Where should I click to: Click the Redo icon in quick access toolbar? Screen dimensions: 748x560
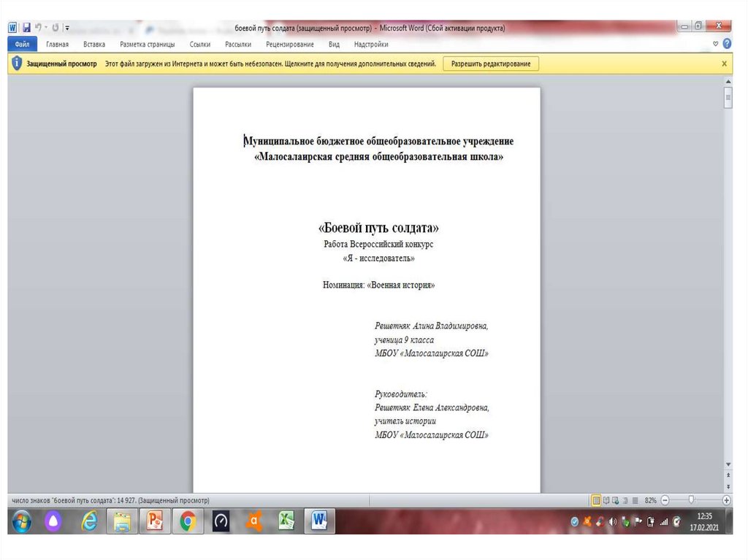pyautogui.click(x=56, y=28)
